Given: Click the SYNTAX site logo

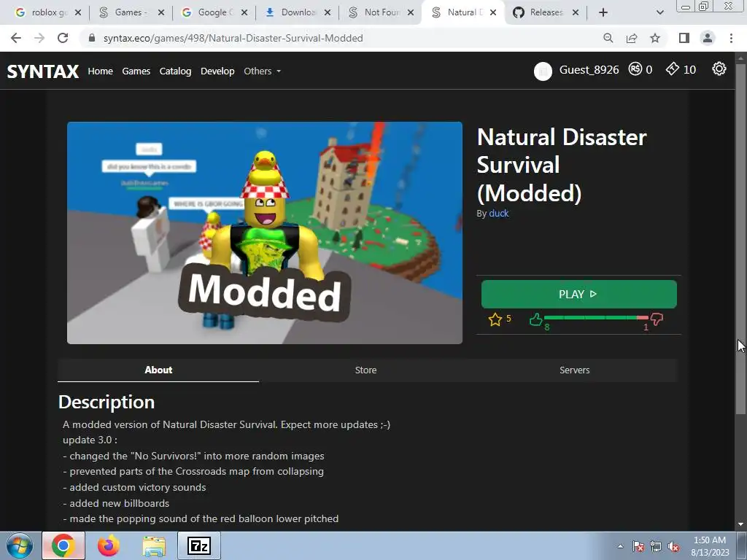Looking at the screenshot, I should [43, 71].
